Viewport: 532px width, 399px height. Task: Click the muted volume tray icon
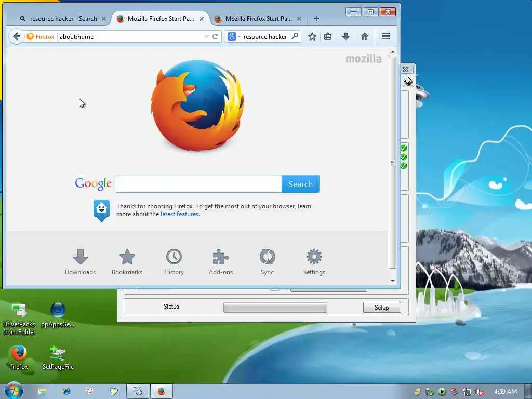click(480, 392)
